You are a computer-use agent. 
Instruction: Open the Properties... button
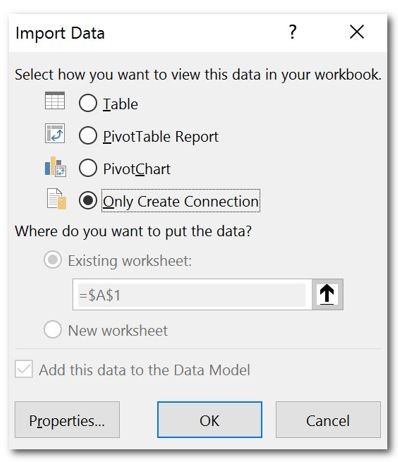pyautogui.click(x=67, y=420)
